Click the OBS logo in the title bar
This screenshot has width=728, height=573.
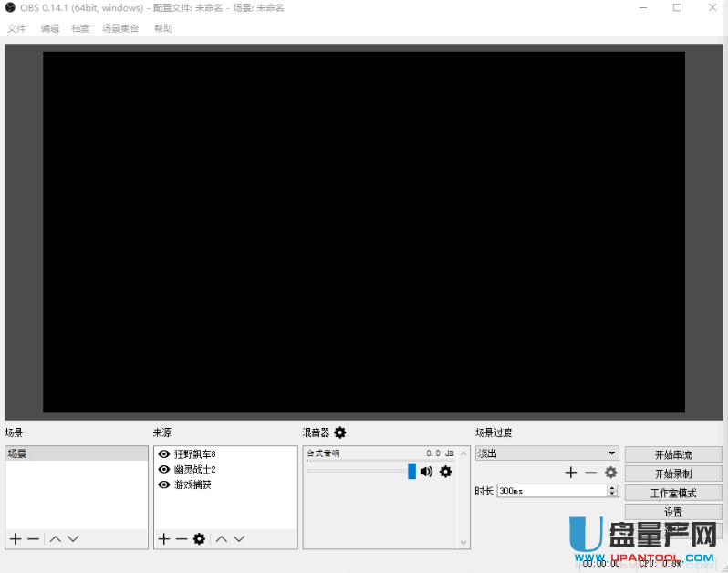pyautogui.click(x=10, y=7)
